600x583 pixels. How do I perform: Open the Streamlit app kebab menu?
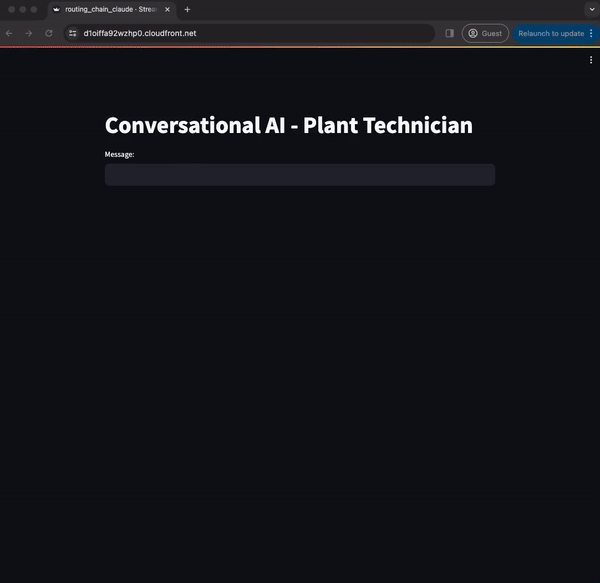point(591,60)
